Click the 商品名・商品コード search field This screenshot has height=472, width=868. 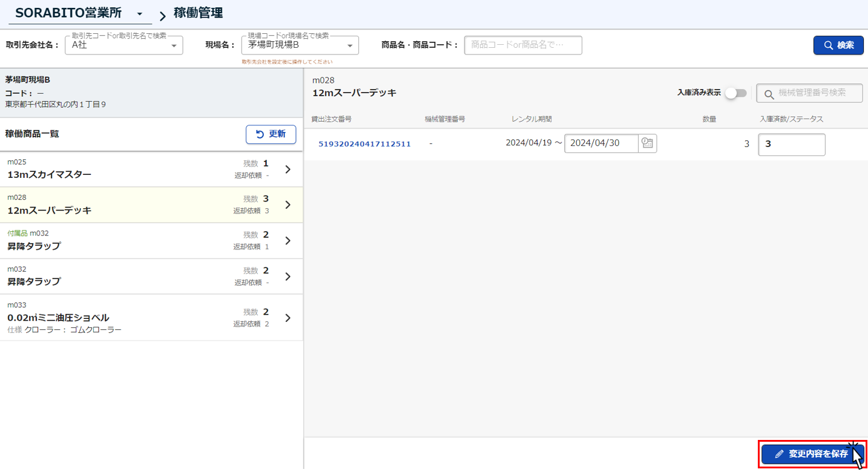click(523, 45)
